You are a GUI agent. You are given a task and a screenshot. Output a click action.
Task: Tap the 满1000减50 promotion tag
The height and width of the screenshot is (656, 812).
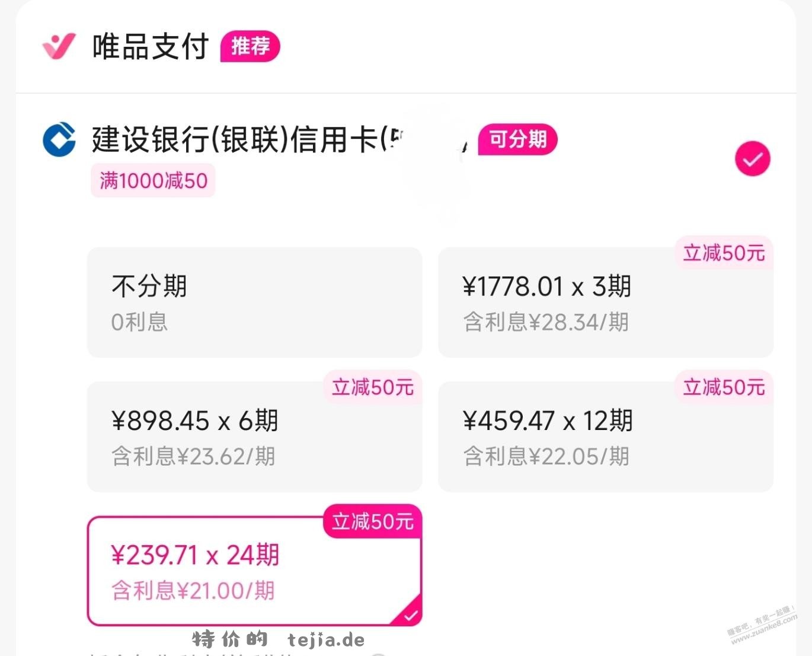[154, 181]
